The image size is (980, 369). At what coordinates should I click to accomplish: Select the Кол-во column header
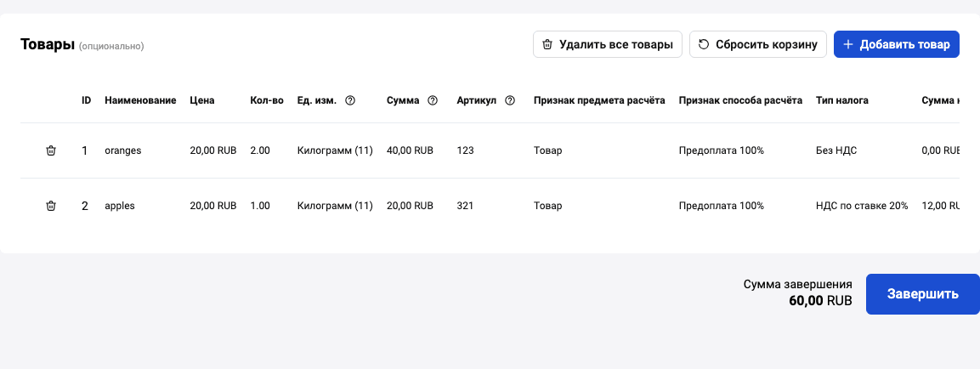coord(267,100)
